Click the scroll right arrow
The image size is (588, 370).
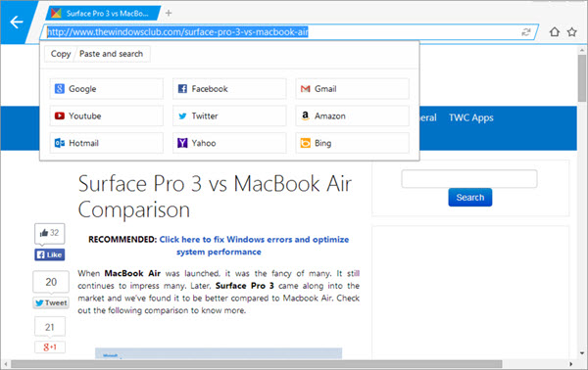coord(570,364)
